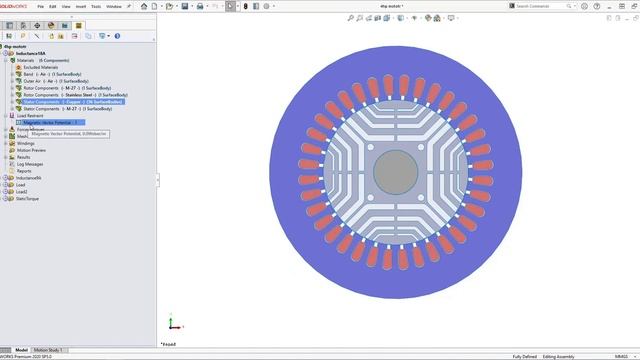The image size is (640, 360).
Task: Select Stator Components M-27 tree item
Action: 67,109
